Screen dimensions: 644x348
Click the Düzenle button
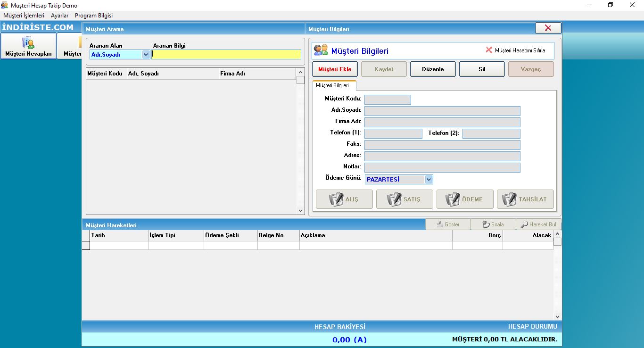[x=433, y=69]
